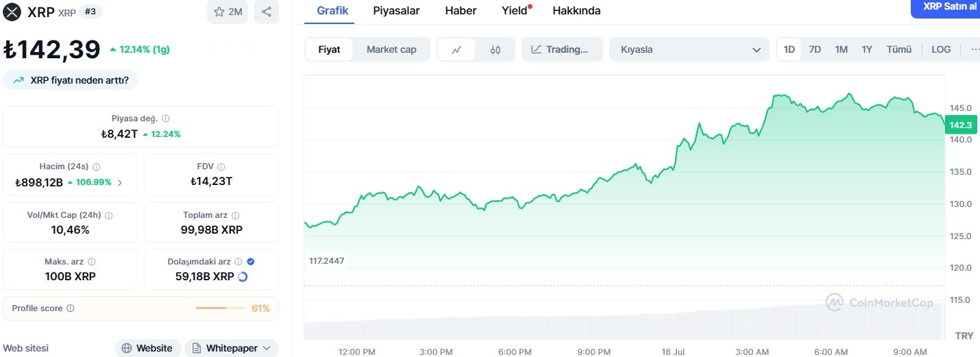This screenshot has width=980, height=357.
Task: Click the 18 Jul date axis label
Action: pos(673,352)
